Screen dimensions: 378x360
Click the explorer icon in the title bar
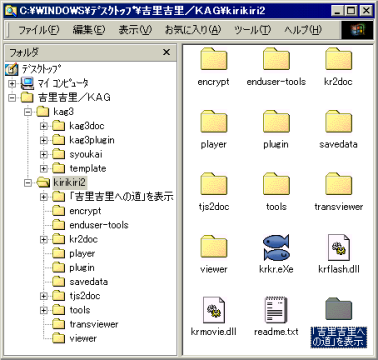[x=11, y=11]
